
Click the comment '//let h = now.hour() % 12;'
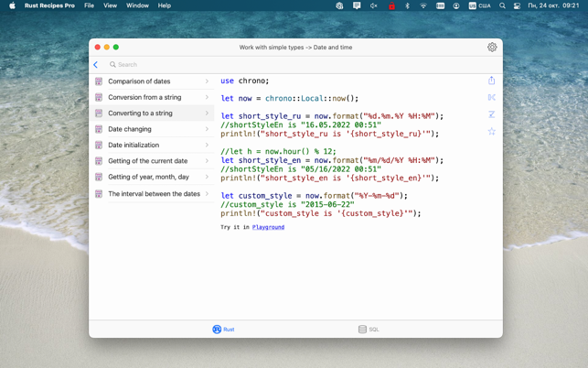click(x=278, y=152)
